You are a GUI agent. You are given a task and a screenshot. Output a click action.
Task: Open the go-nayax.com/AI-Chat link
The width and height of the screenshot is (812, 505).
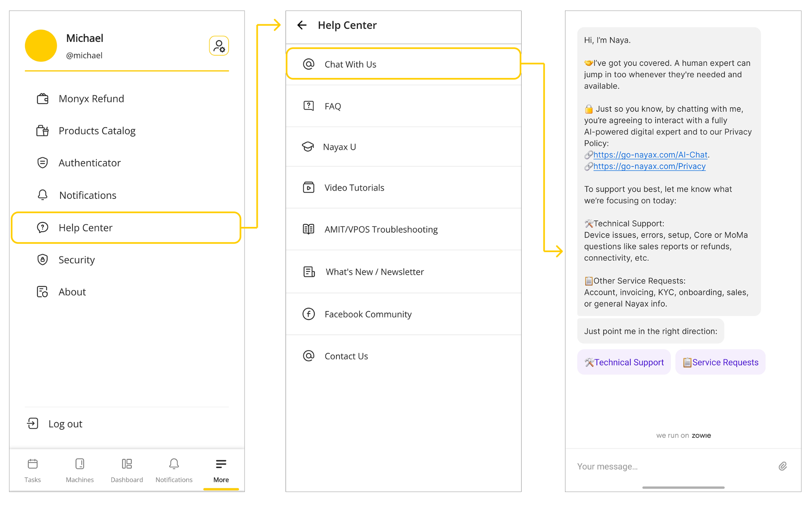coord(650,155)
